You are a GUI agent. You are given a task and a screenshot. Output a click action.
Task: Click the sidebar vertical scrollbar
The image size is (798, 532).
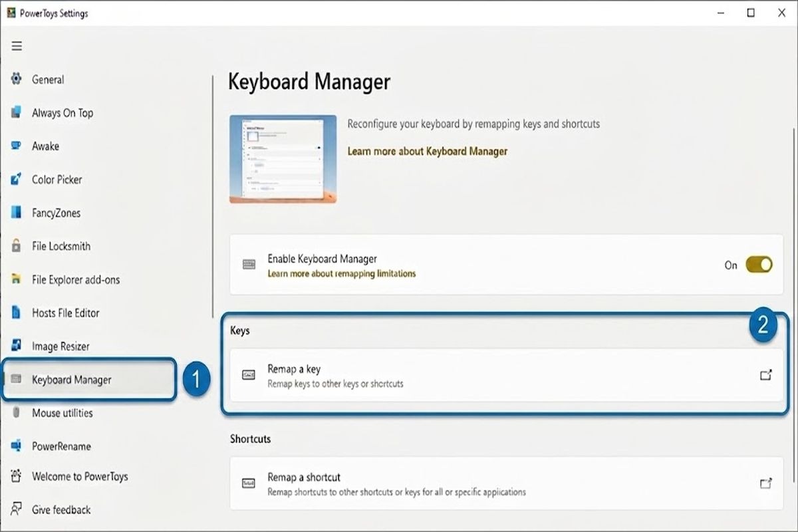coord(213,196)
